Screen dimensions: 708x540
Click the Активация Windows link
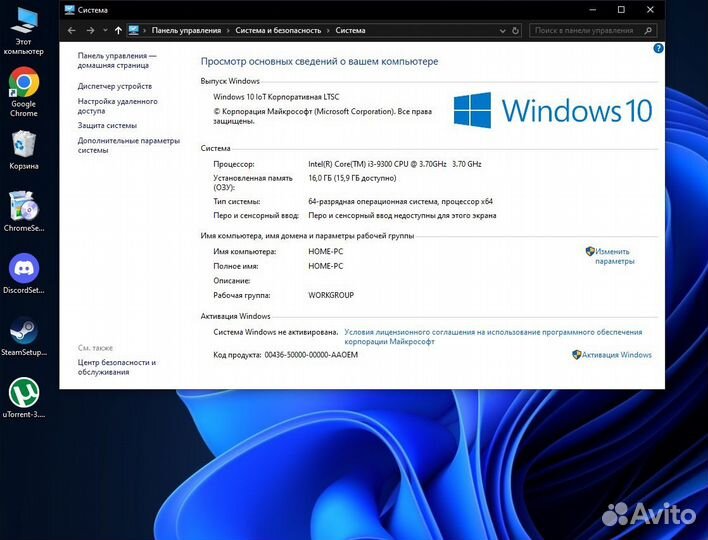click(617, 355)
